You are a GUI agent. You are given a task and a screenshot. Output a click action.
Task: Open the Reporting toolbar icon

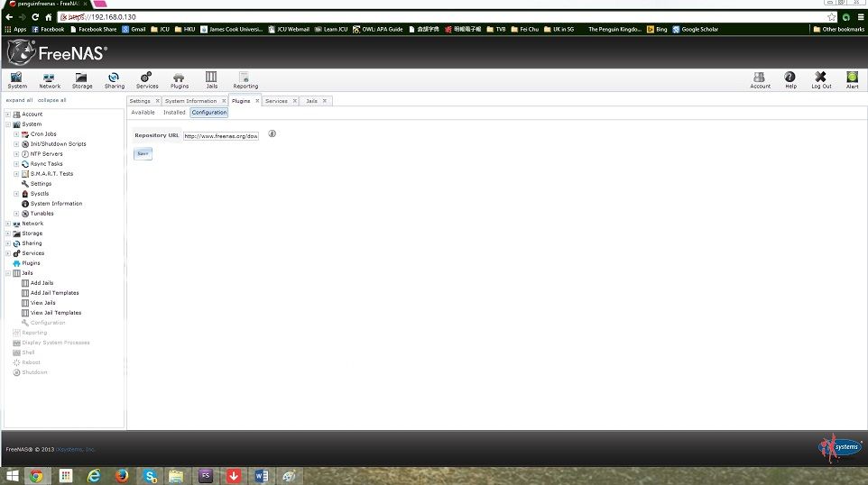click(x=245, y=80)
